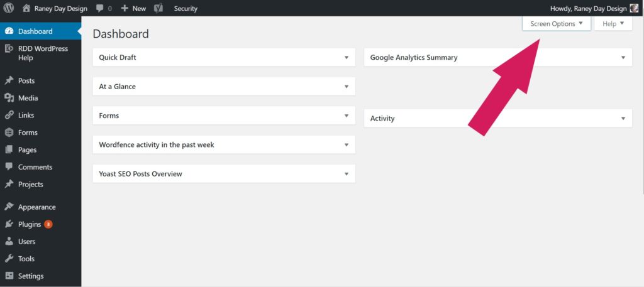Screen dimensions: 644x287
Task: Expand Wordfence activity widget arrow
Action: (x=347, y=144)
